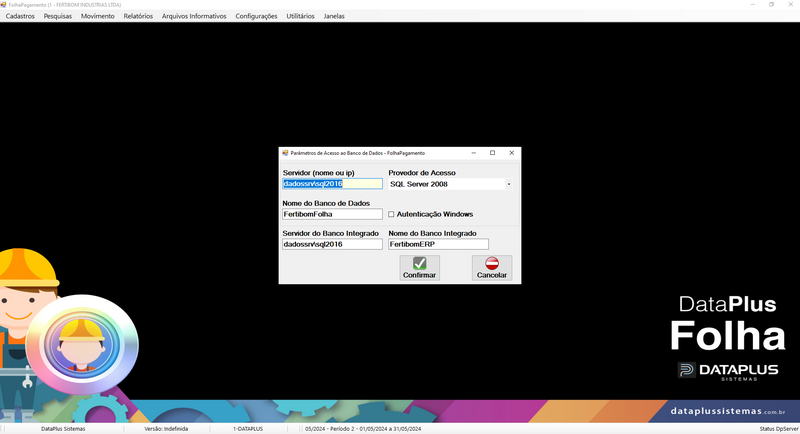Close the main FolhaPagamento window
The image size is (800, 434).
[x=790, y=5]
